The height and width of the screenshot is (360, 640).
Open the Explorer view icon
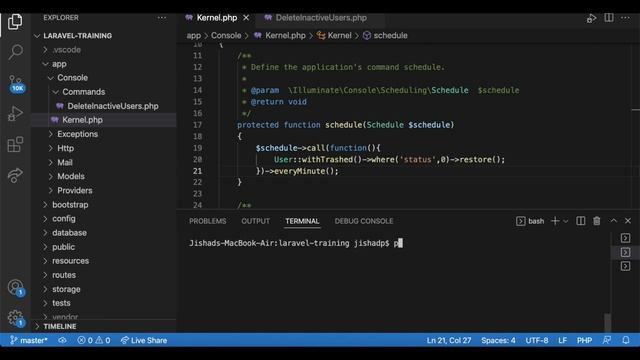pos(15,22)
